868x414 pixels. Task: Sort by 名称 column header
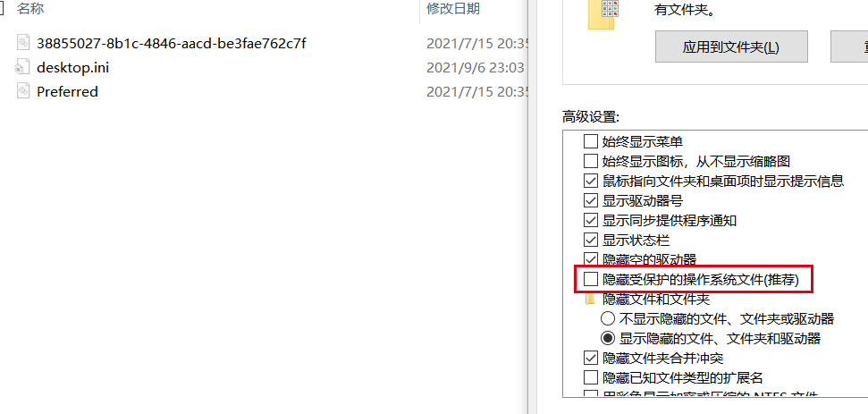(31, 8)
